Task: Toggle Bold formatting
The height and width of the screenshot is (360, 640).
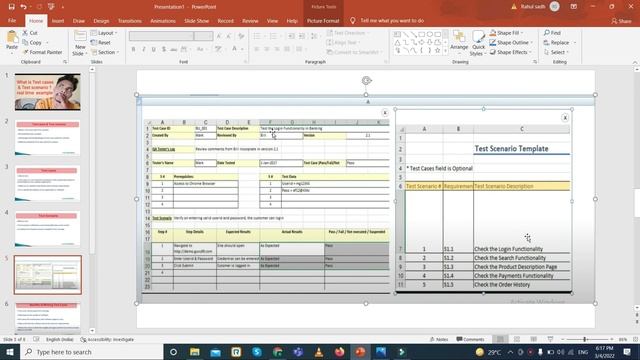Action: pyautogui.click(x=133, y=49)
